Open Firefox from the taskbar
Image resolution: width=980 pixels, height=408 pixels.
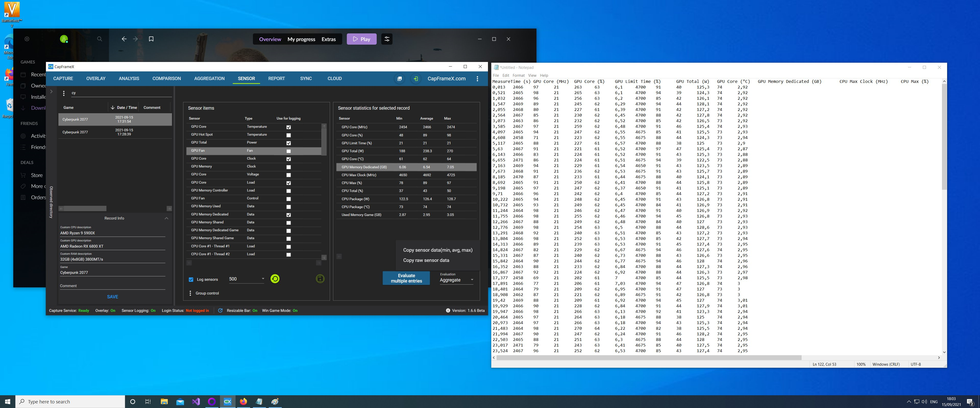coord(243,402)
